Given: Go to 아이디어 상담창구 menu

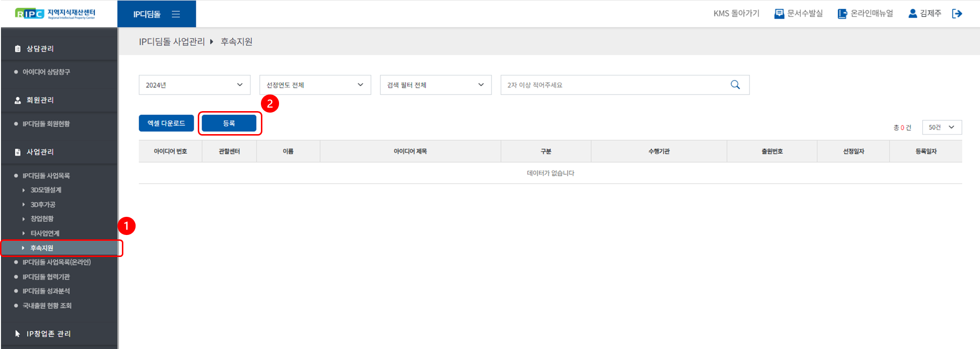Looking at the screenshot, I should pyautogui.click(x=46, y=72).
